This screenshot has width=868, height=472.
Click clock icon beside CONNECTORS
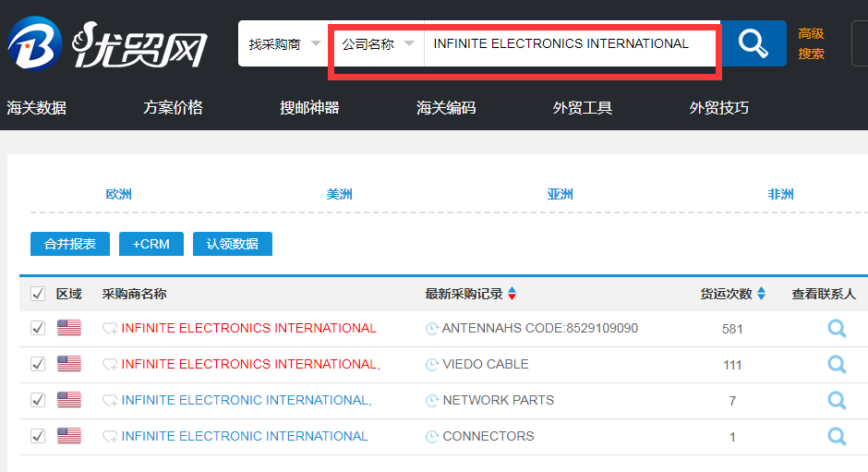point(432,437)
